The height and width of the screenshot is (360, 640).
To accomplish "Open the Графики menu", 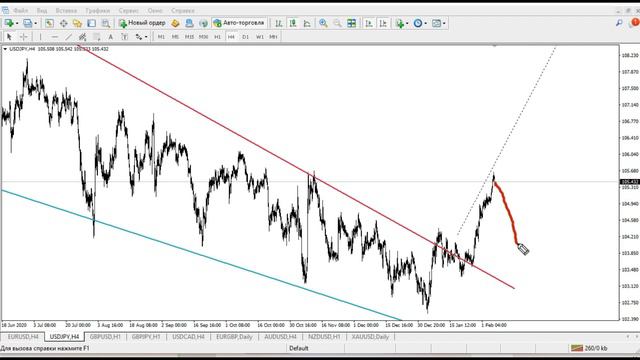I will tap(98, 10).
